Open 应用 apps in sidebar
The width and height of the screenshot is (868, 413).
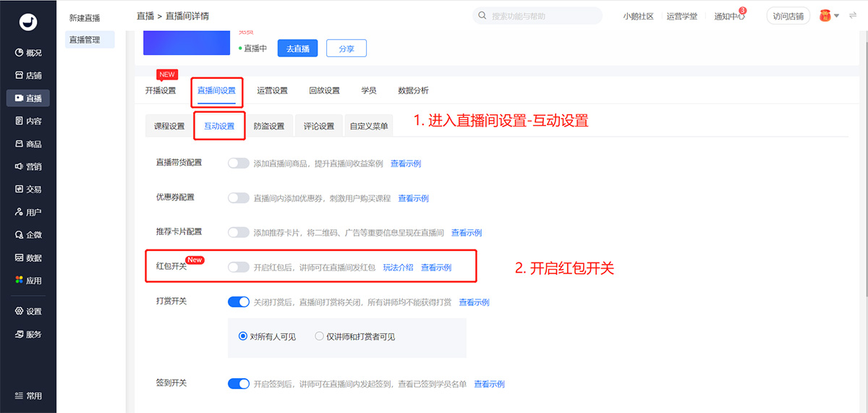coord(28,281)
